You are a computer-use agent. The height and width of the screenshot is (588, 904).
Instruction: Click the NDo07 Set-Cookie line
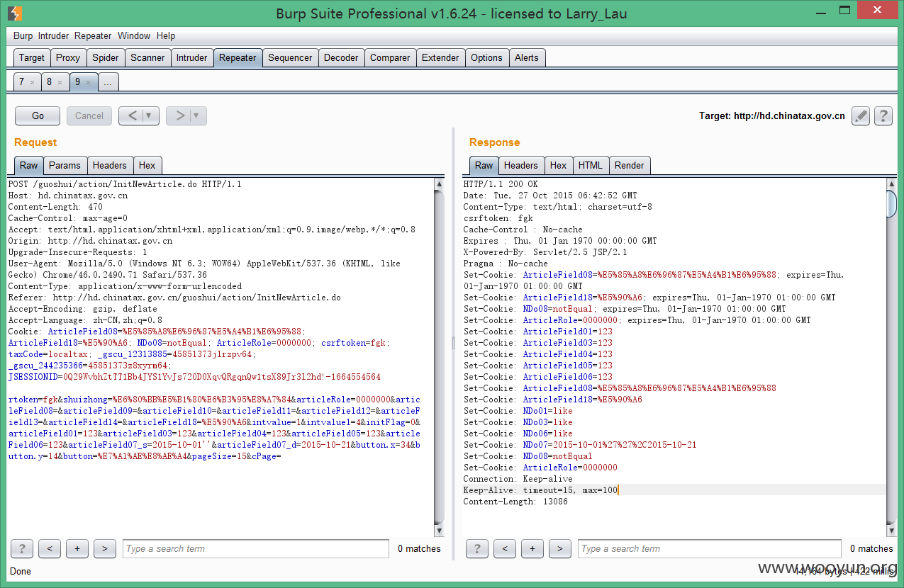pyautogui.click(x=580, y=445)
